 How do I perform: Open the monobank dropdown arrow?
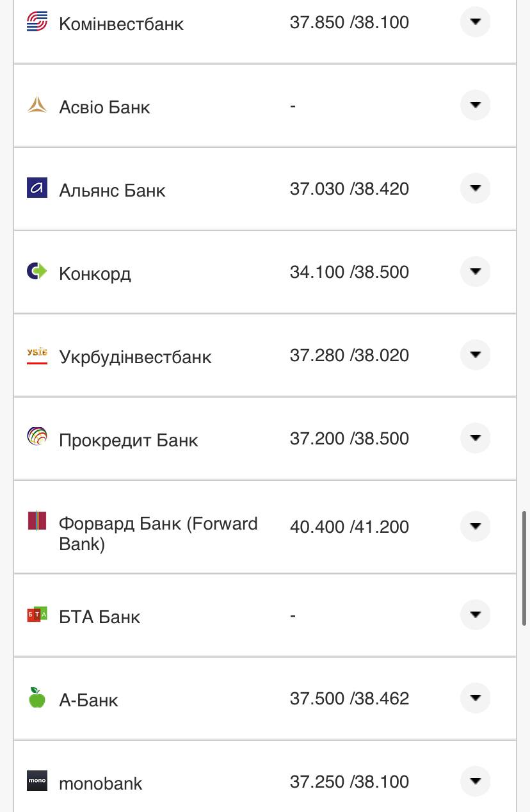(475, 781)
